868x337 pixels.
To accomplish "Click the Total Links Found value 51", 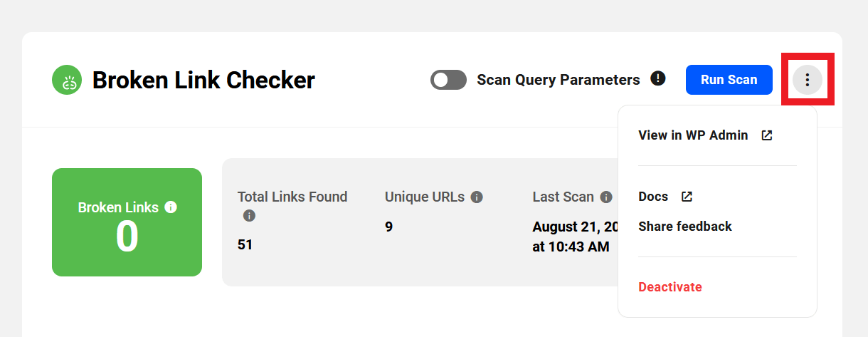I will (x=245, y=244).
